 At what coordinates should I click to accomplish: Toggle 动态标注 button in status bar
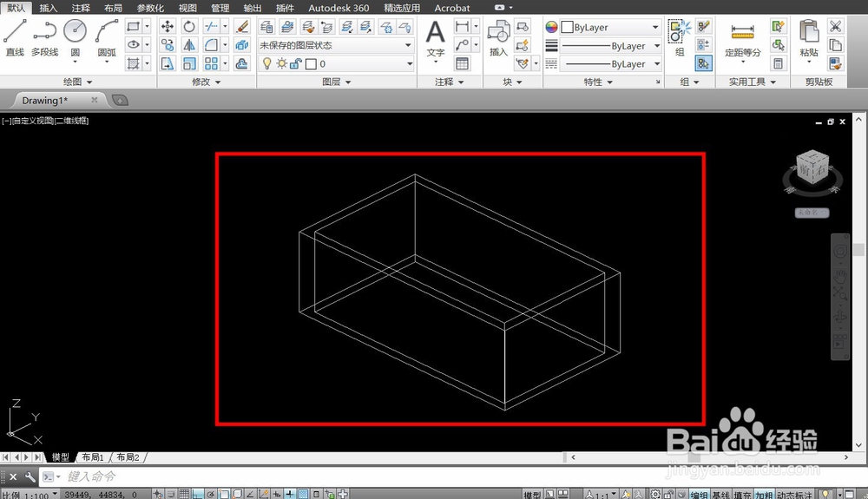[x=794, y=495]
